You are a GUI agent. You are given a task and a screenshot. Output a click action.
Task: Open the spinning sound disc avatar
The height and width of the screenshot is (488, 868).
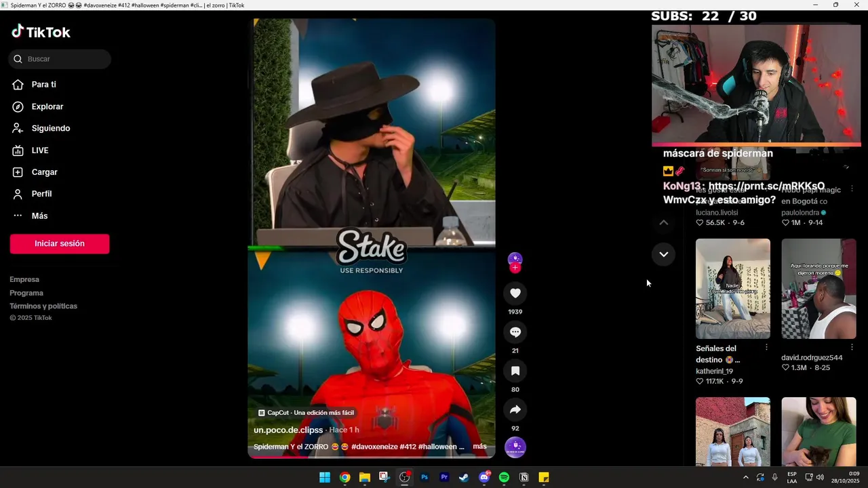click(x=515, y=447)
